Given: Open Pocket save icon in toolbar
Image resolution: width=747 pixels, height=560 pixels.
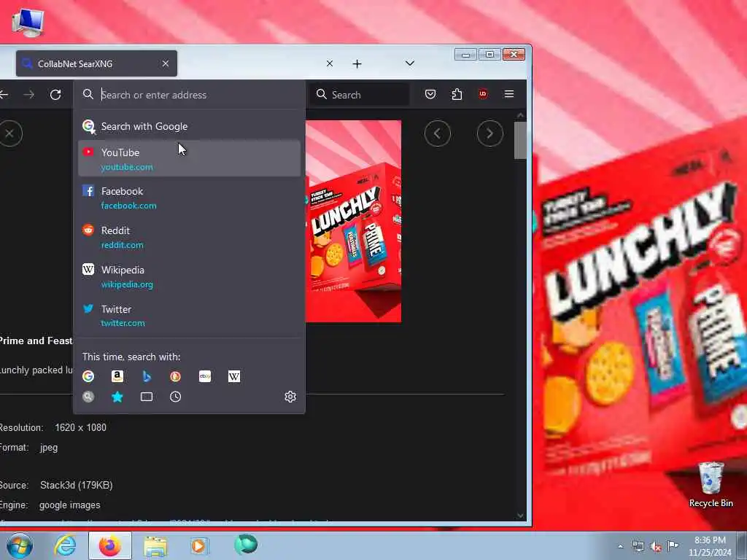Looking at the screenshot, I should (x=430, y=94).
